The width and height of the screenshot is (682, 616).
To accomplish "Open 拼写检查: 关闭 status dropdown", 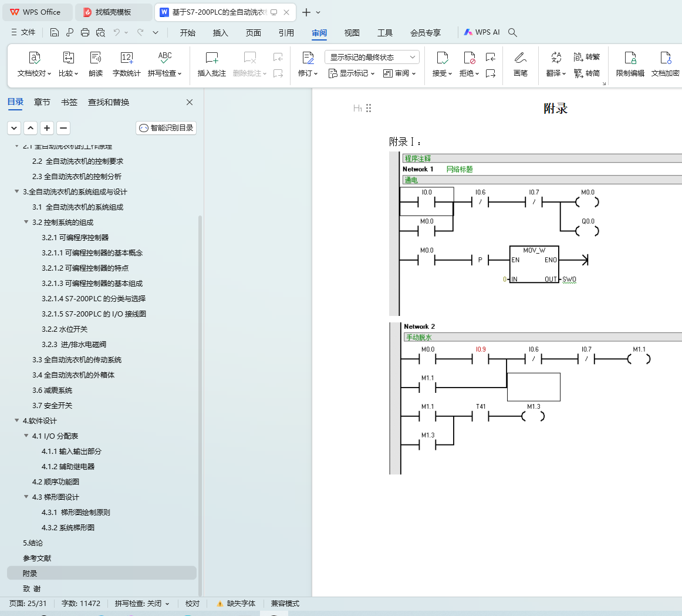I will tap(142, 604).
